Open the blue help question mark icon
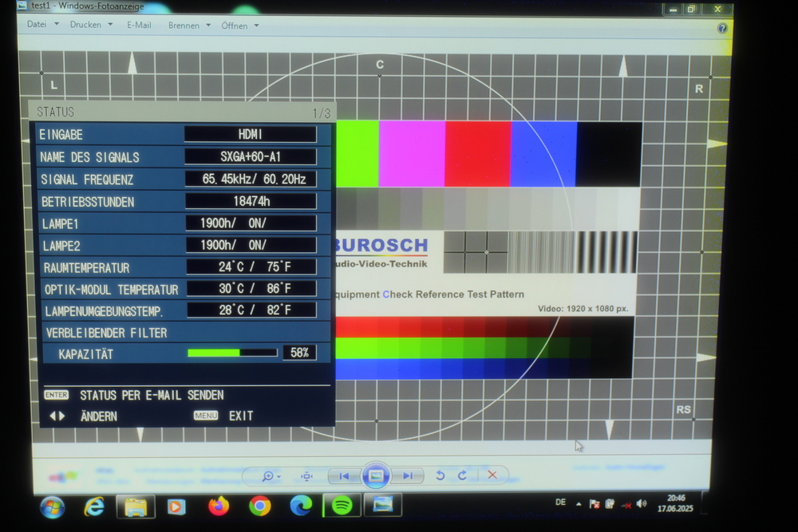Viewport: 798px width, 532px height. (x=721, y=28)
